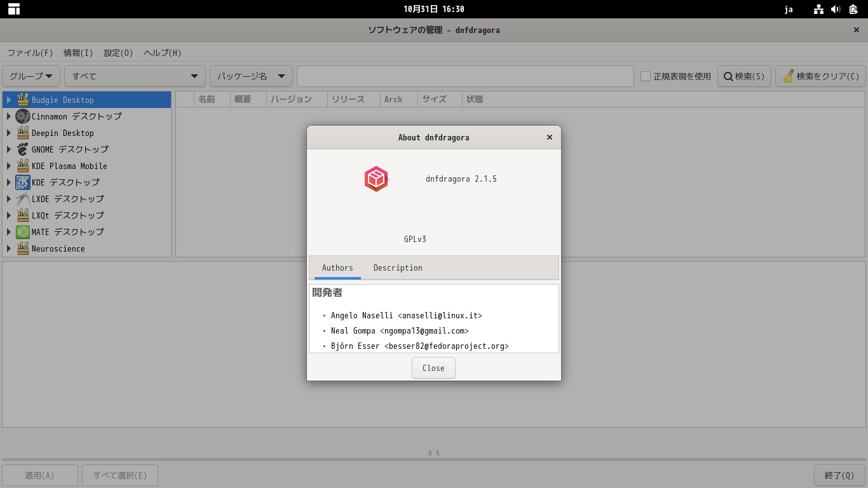Click the dnfdragora 2.1.5 version text
This screenshot has height=488, width=868.
click(x=461, y=179)
